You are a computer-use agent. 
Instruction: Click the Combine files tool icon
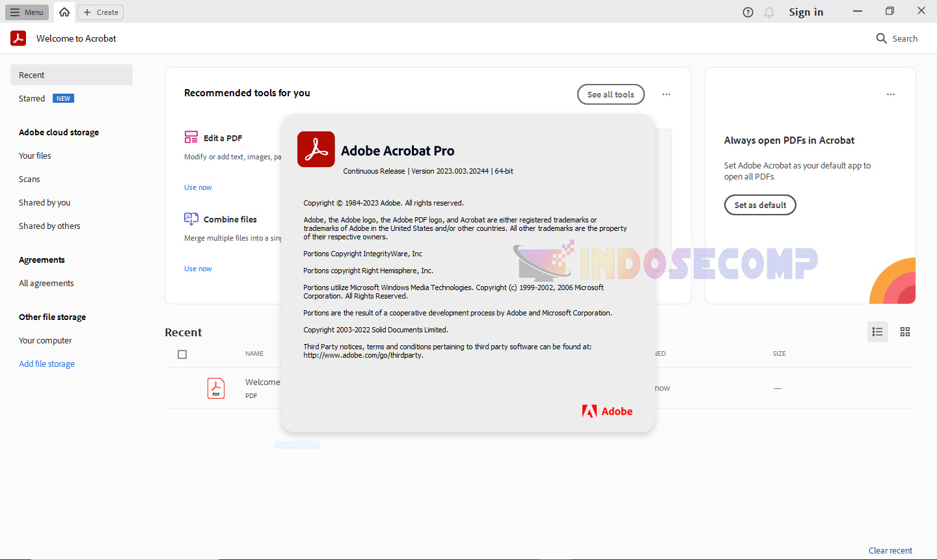click(x=191, y=219)
